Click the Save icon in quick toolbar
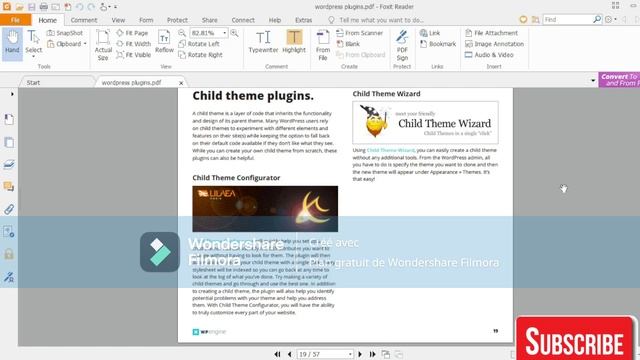 pyautogui.click(x=31, y=7)
